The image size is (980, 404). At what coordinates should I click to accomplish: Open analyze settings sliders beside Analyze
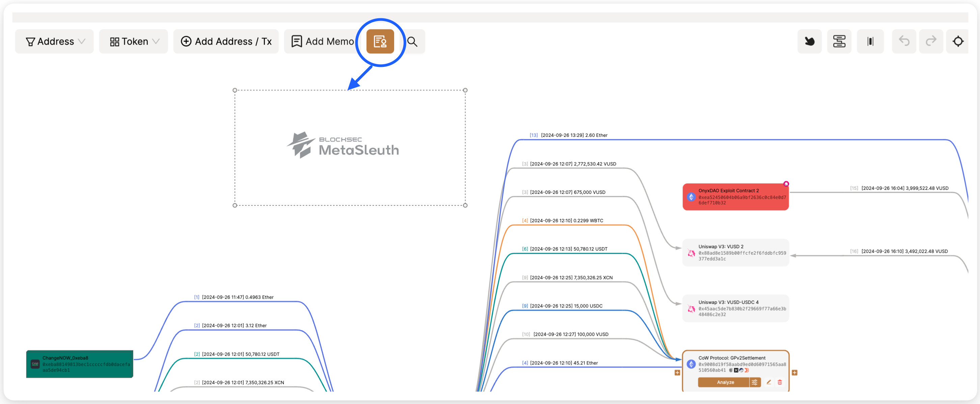click(x=754, y=382)
